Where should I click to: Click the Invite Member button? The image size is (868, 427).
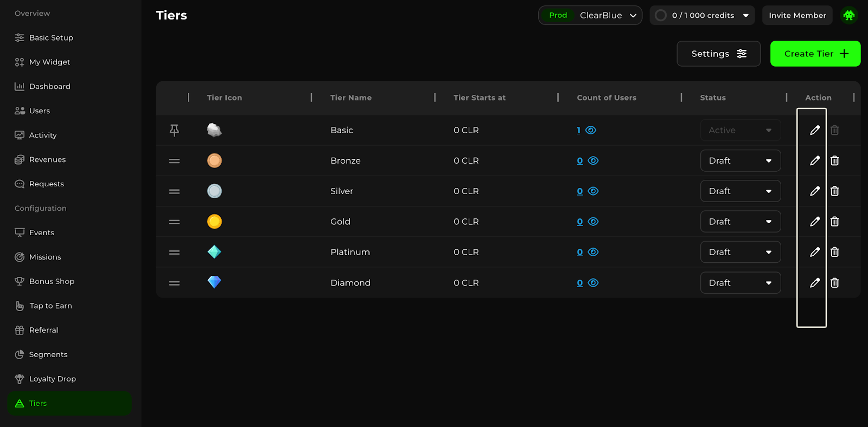coord(797,15)
